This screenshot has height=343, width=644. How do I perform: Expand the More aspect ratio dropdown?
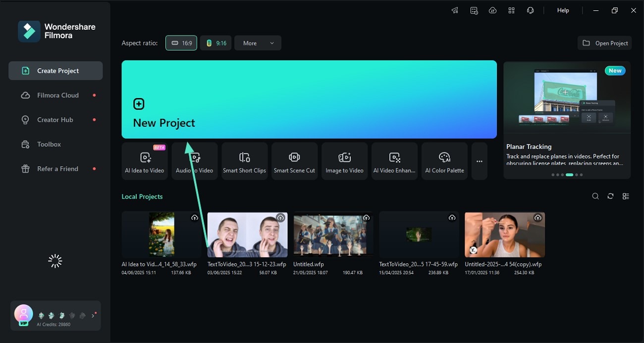coord(258,43)
